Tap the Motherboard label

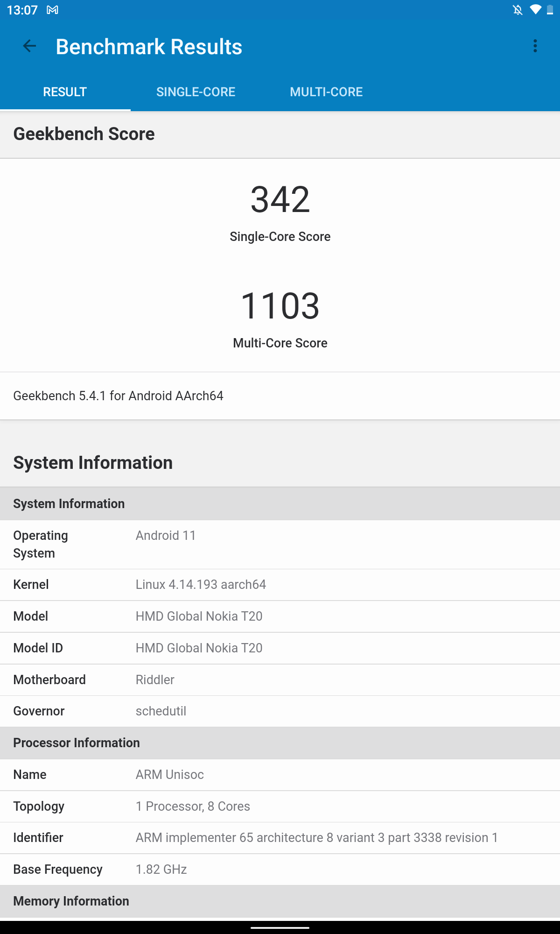click(x=49, y=680)
